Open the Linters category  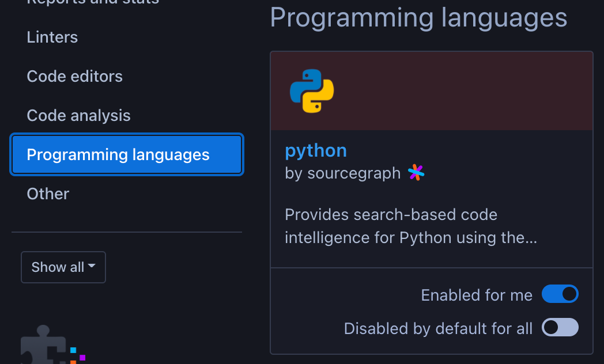(52, 37)
